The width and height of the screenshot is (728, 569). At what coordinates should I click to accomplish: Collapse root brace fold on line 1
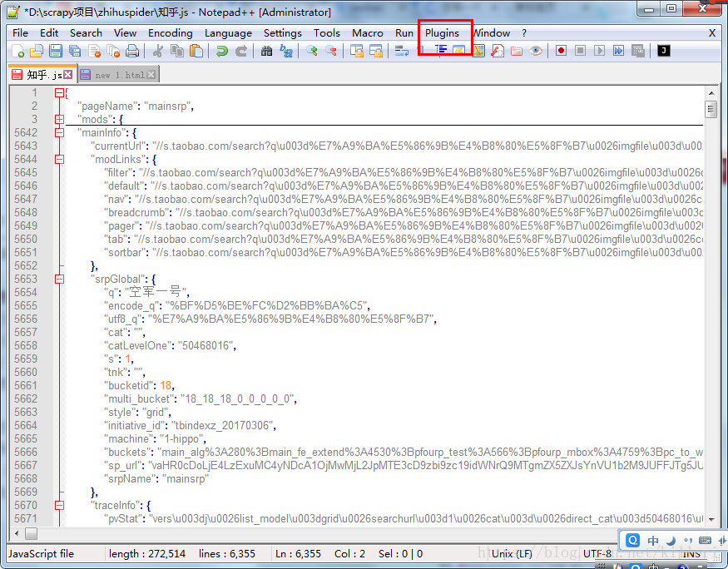point(59,93)
